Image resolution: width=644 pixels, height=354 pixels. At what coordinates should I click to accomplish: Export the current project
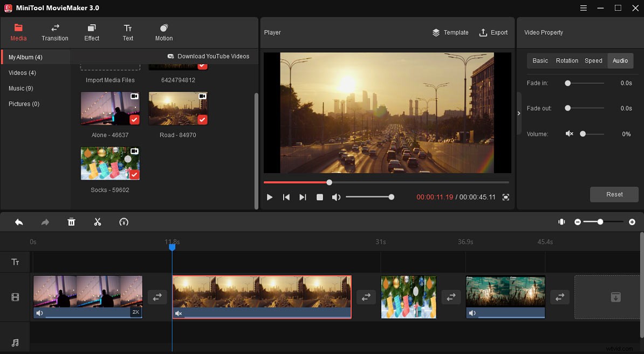pyautogui.click(x=493, y=32)
